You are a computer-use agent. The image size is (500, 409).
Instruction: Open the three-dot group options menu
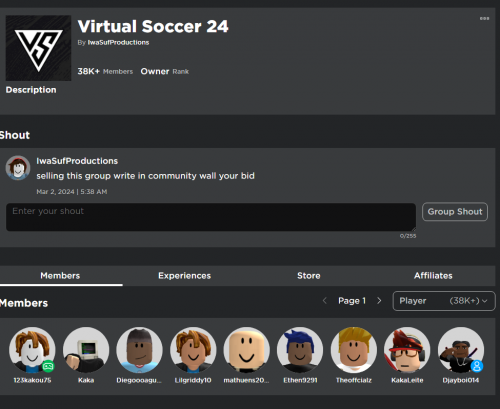coord(484,18)
